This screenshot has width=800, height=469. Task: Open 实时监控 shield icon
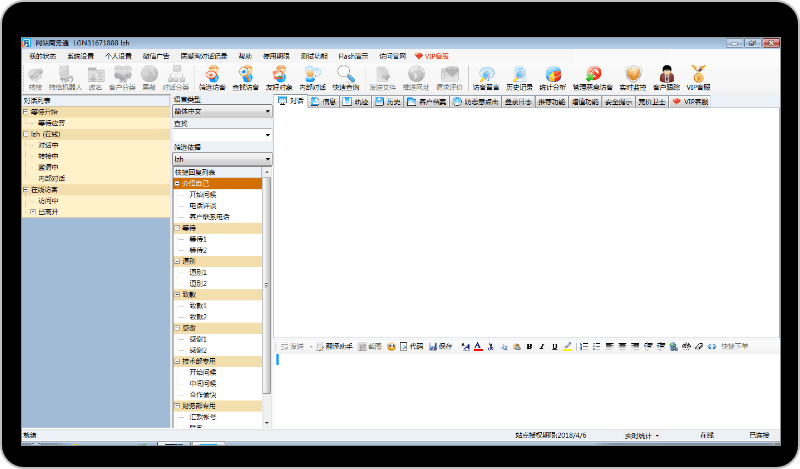tap(632, 76)
